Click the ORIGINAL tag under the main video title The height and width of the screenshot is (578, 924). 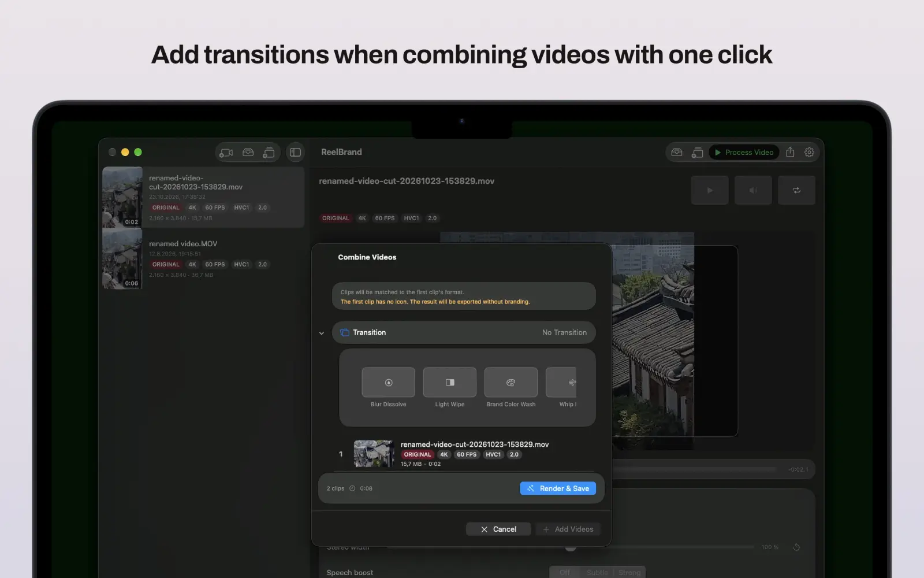pos(336,218)
